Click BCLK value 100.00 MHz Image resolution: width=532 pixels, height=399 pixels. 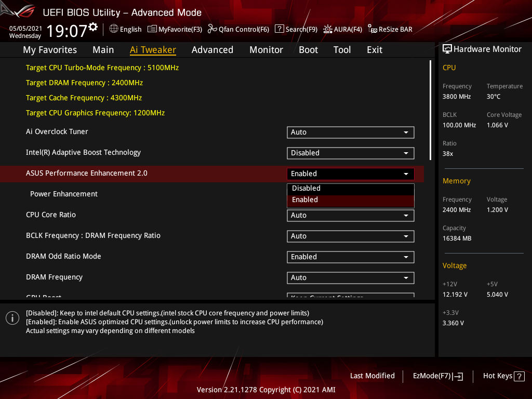tap(459, 125)
